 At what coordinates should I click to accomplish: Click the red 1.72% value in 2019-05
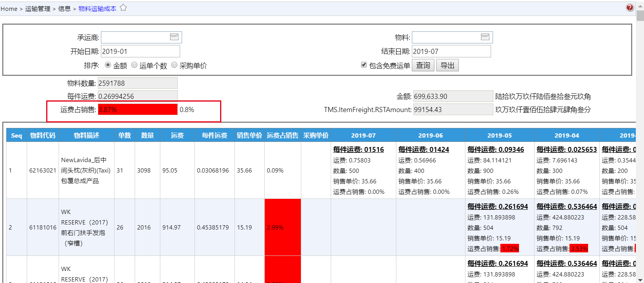click(x=510, y=248)
